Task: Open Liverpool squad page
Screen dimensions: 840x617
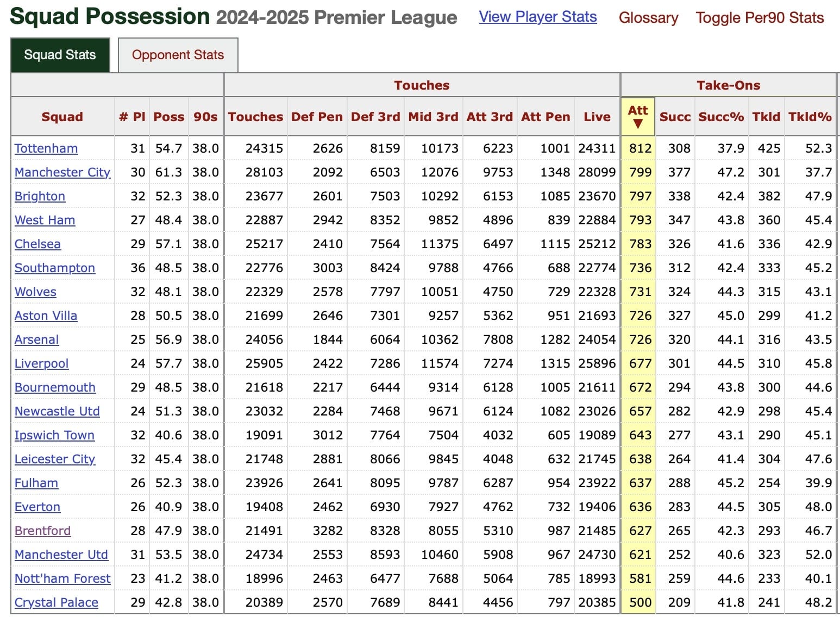Action: pyautogui.click(x=41, y=363)
